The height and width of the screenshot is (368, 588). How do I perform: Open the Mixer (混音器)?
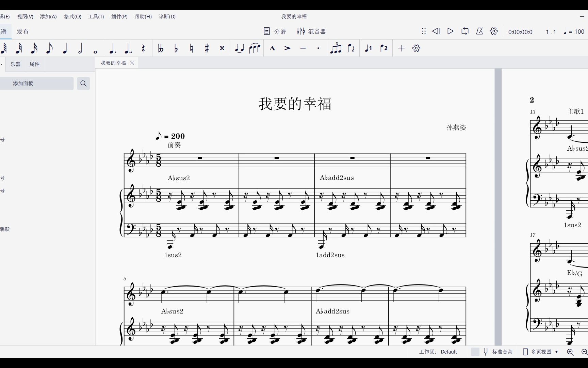[311, 31]
